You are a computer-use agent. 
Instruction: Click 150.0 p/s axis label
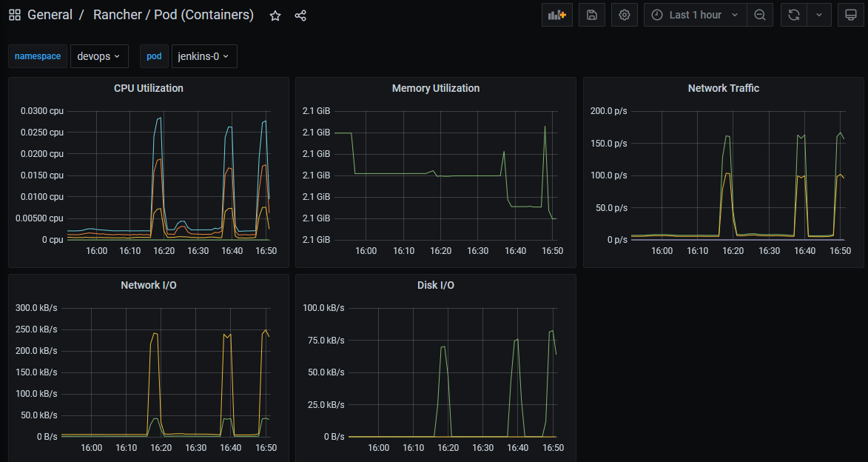609,143
